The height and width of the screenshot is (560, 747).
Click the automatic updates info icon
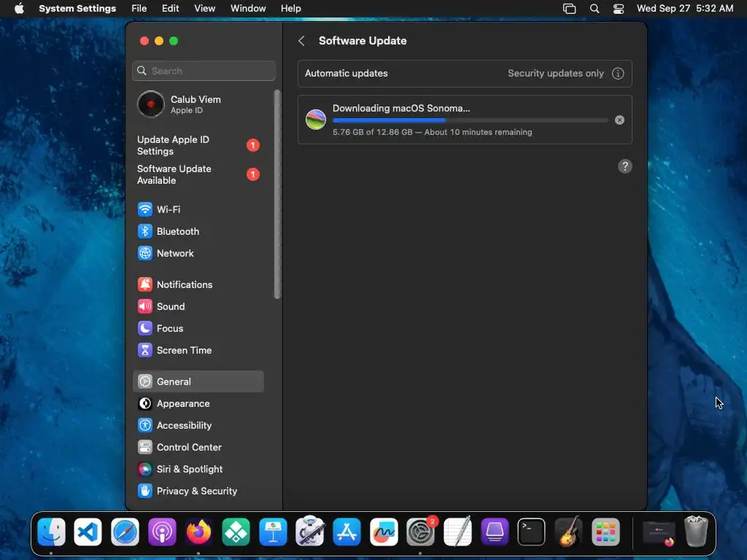(618, 74)
